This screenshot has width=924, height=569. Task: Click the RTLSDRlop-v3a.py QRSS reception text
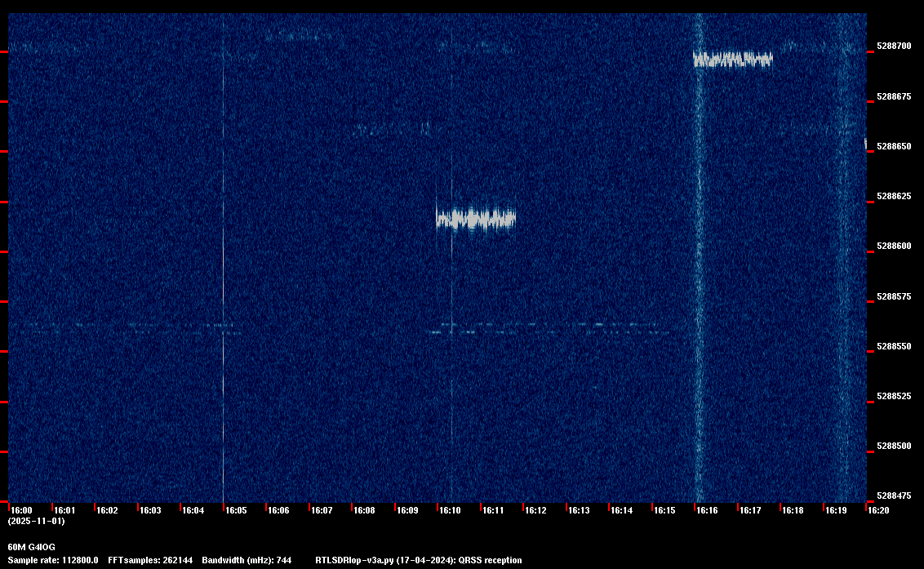419,560
